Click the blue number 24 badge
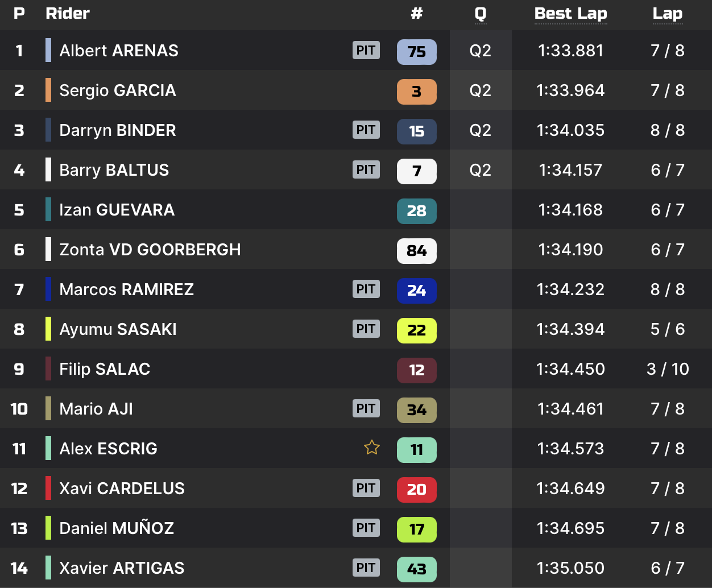 [416, 291]
